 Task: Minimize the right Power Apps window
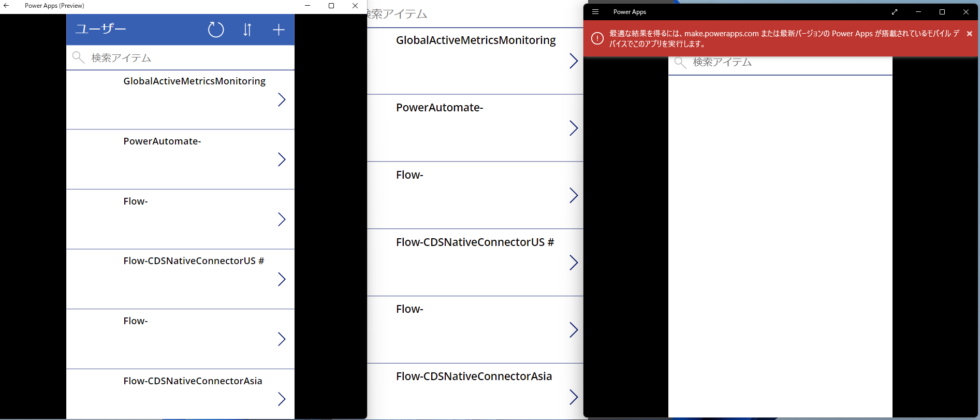point(918,11)
